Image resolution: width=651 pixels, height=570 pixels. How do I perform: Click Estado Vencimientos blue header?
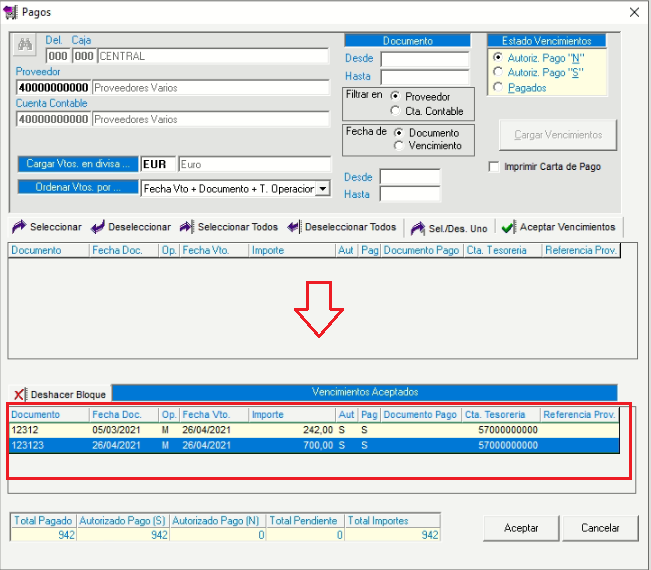coord(546,41)
